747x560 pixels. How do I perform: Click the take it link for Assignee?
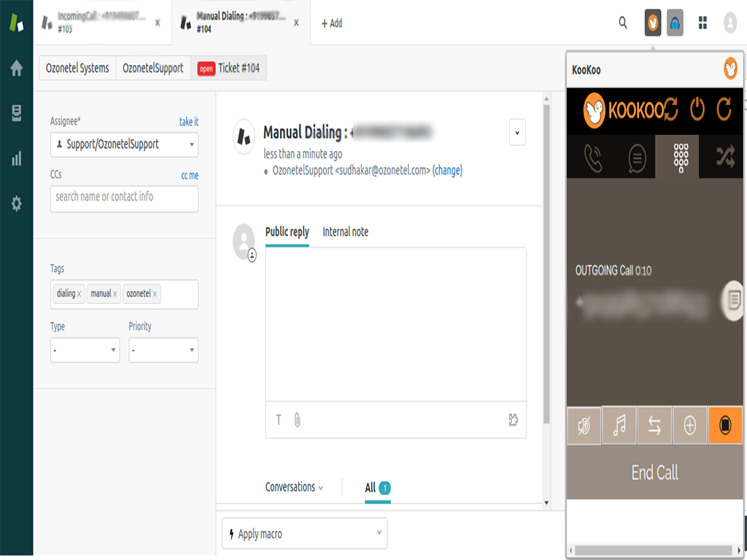point(188,122)
